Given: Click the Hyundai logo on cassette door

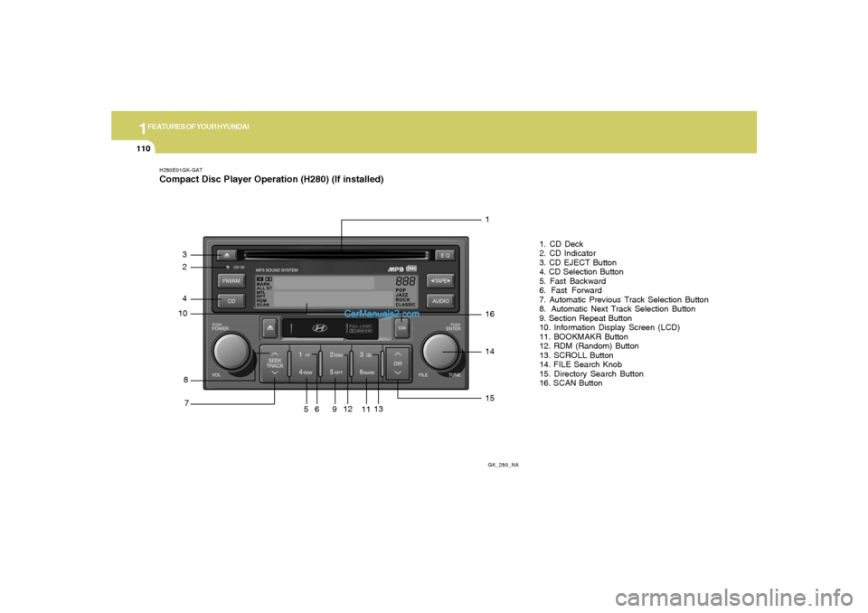Looking at the screenshot, I should pyautogui.click(x=319, y=328).
